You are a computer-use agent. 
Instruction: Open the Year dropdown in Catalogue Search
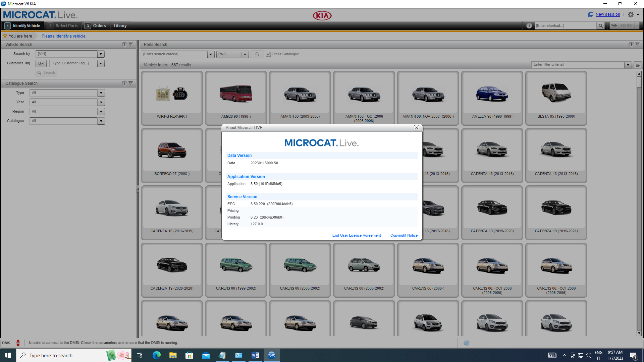click(x=101, y=102)
